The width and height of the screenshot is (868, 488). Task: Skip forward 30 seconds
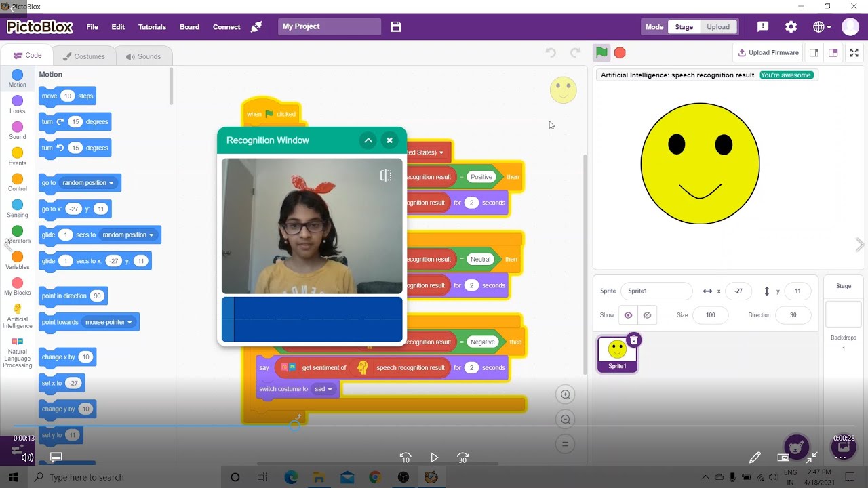pyautogui.click(x=463, y=457)
